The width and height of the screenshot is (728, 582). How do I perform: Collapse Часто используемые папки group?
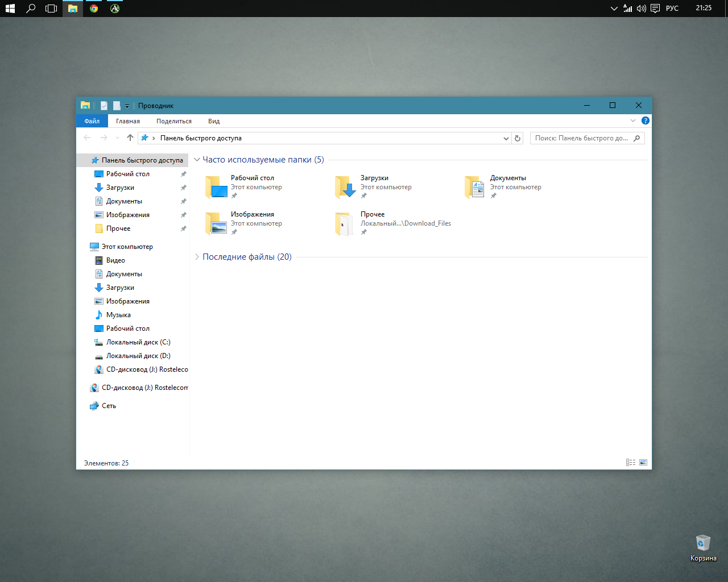pyautogui.click(x=197, y=160)
